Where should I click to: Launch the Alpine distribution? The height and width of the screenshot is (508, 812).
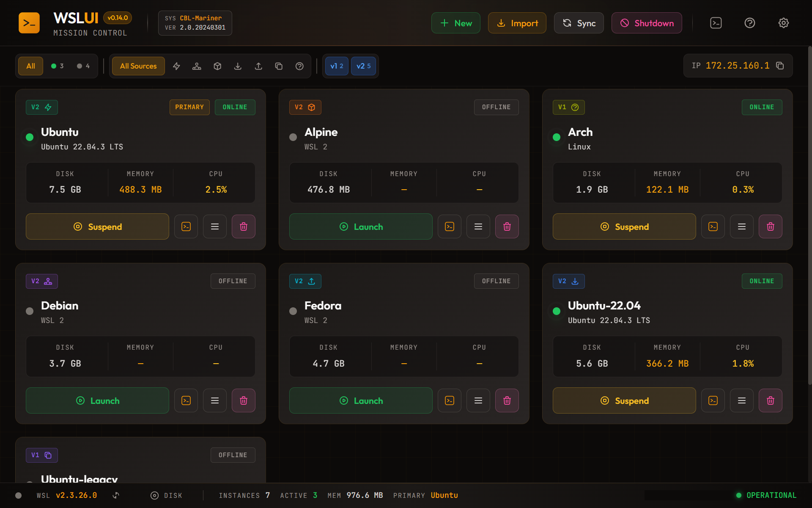coord(361,226)
